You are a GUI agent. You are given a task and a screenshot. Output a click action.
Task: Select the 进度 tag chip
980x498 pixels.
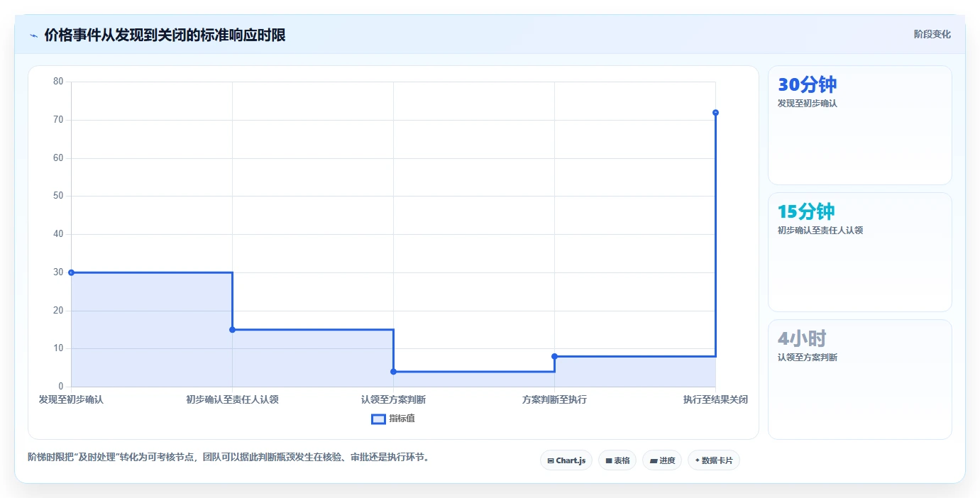pos(662,460)
